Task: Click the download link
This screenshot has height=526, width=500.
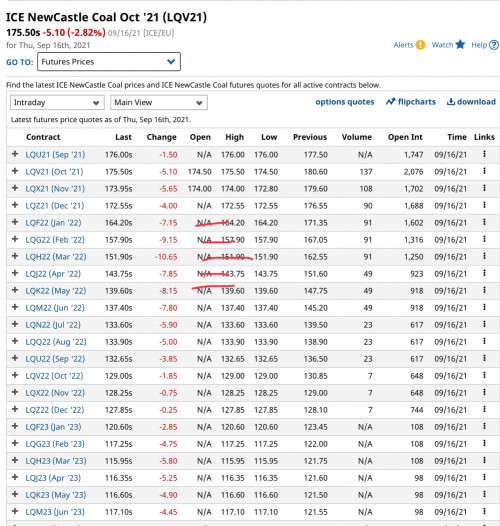Action: (471, 102)
